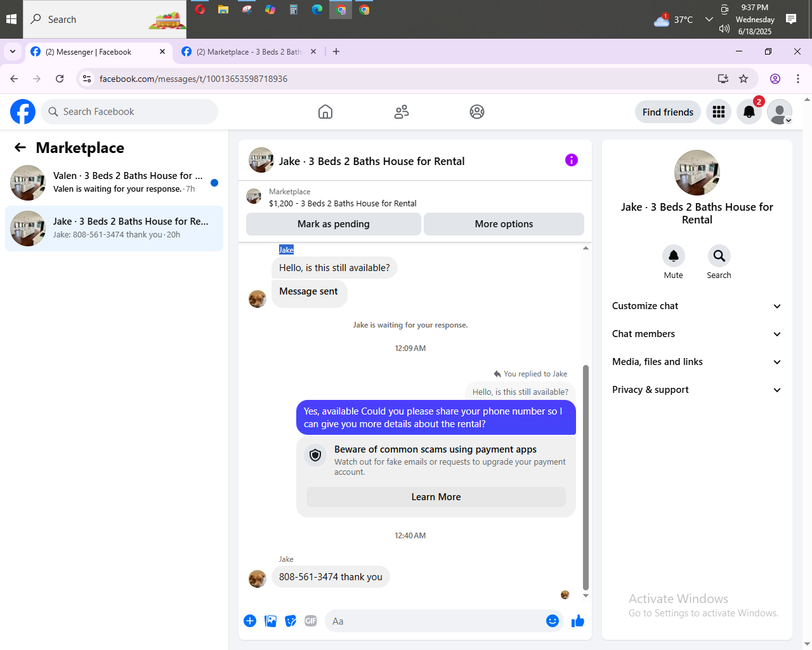Bookmark this page with star icon
Image resolution: width=812 pixels, height=650 pixels.
click(x=743, y=79)
